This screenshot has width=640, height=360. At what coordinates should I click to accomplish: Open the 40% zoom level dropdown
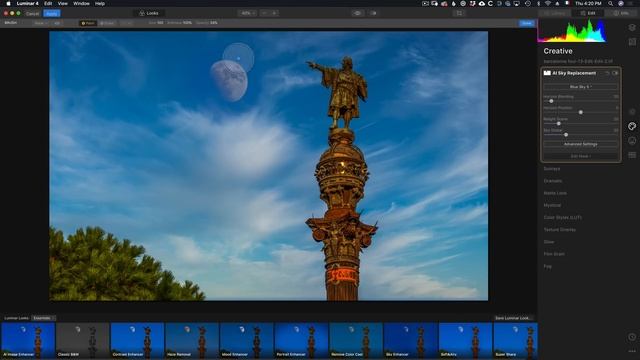248,13
